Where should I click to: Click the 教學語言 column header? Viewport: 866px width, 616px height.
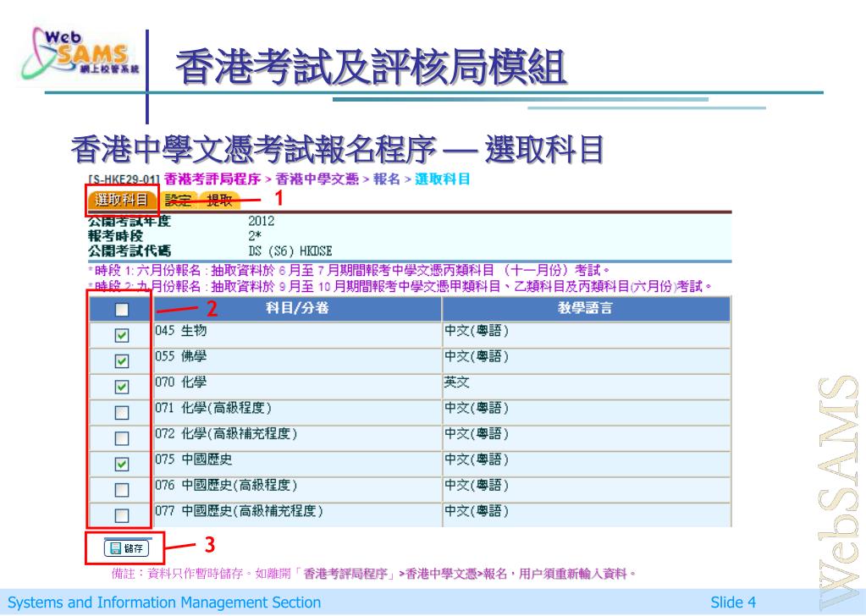(586, 308)
